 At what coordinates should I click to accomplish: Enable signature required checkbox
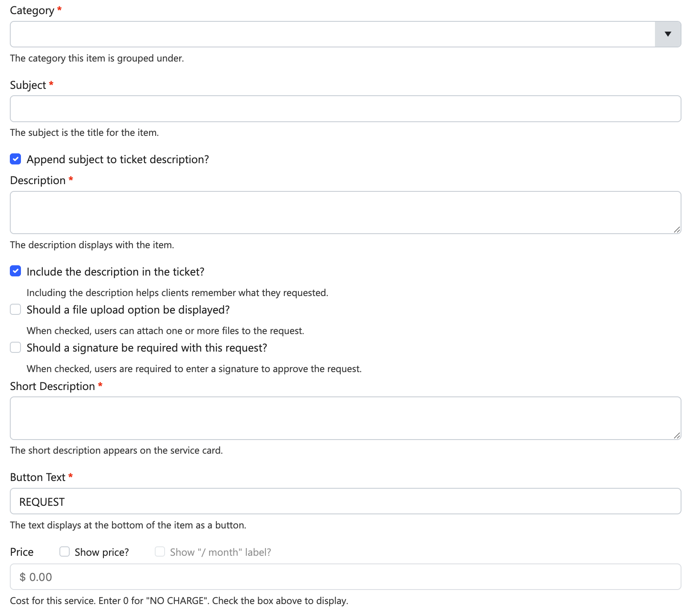click(15, 347)
